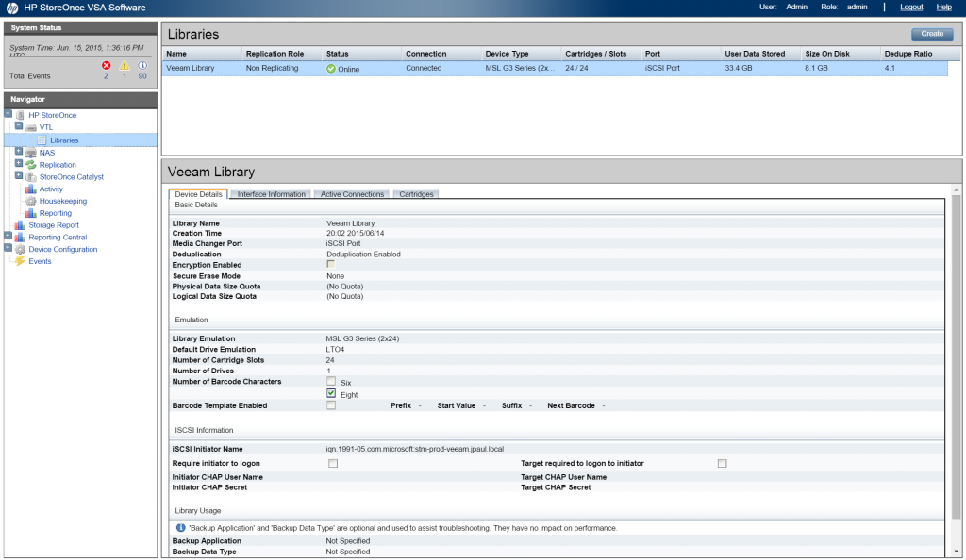966x560 pixels.
Task: Click the Size On Disk column header
Action: tap(841, 54)
